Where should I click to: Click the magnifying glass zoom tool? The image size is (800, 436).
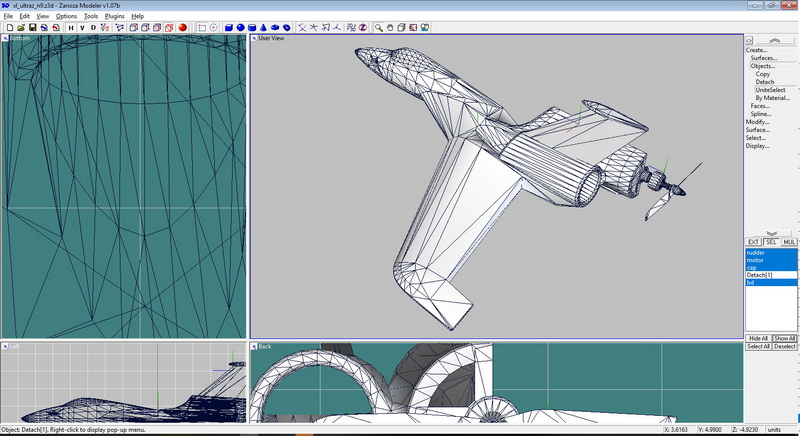pos(380,27)
